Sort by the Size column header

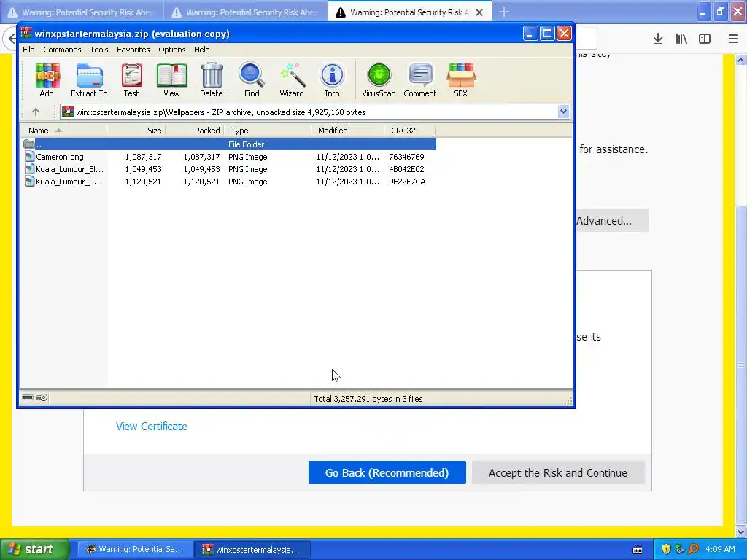136,131
